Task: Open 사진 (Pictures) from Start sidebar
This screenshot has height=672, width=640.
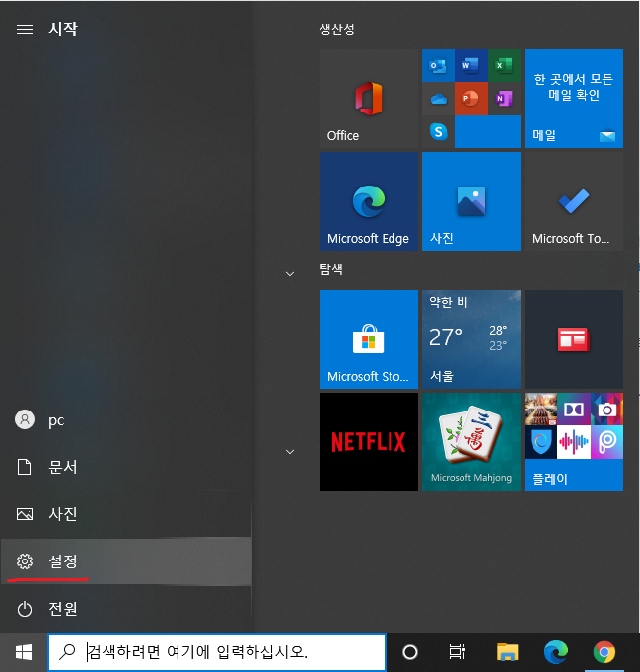Action: pyautogui.click(x=126, y=513)
